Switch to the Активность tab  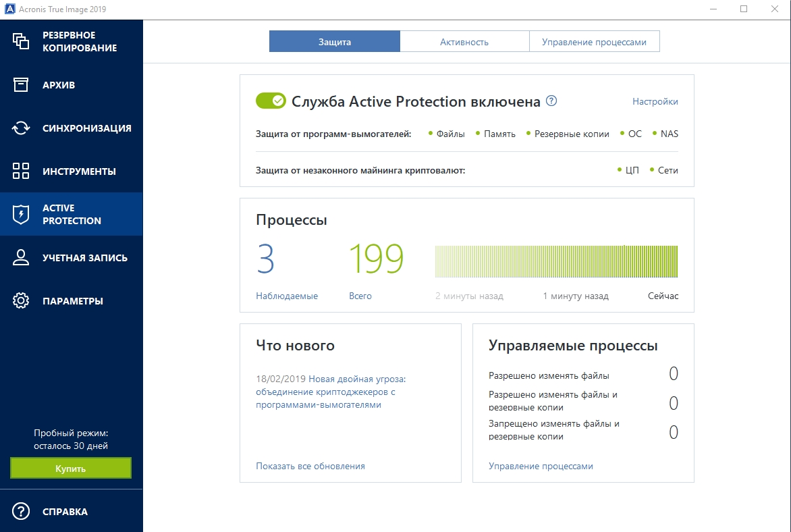tap(464, 41)
